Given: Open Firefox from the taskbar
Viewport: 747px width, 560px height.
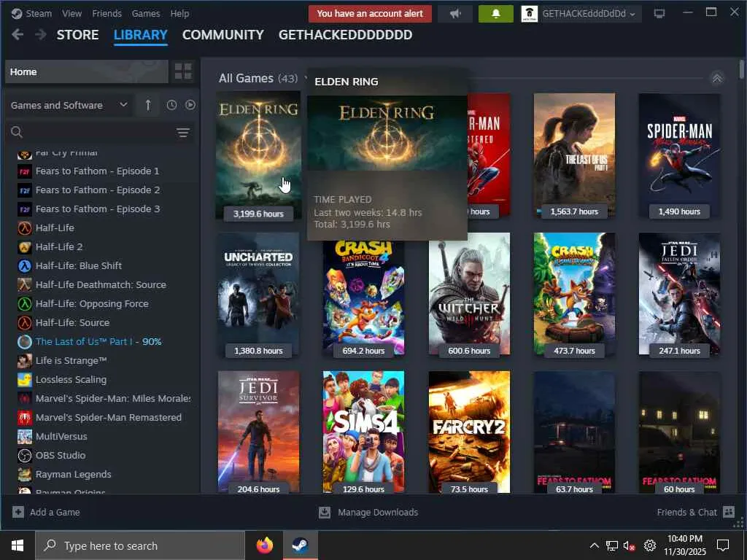Looking at the screenshot, I should point(265,545).
